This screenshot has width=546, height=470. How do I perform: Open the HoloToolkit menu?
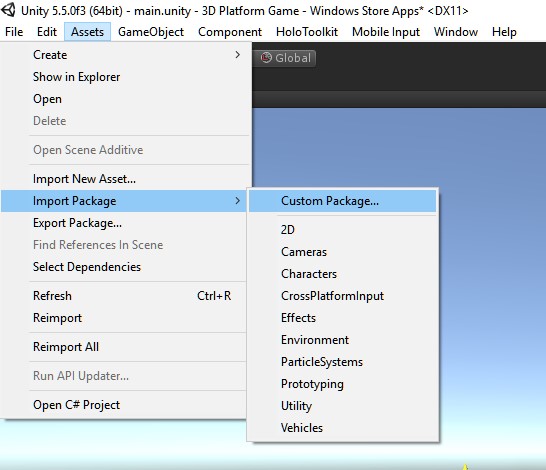pos(307,32)
